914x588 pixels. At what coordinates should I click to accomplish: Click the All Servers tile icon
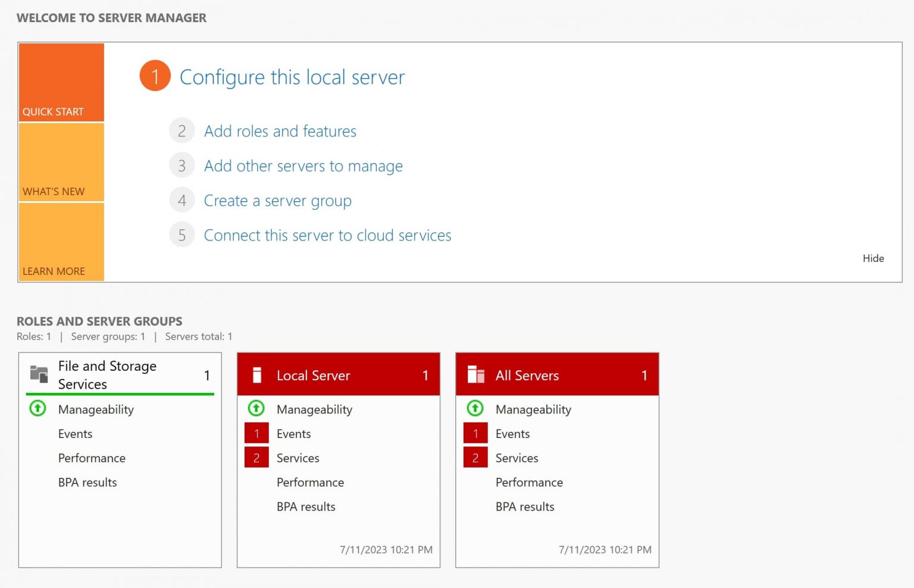tap(476, 374)
